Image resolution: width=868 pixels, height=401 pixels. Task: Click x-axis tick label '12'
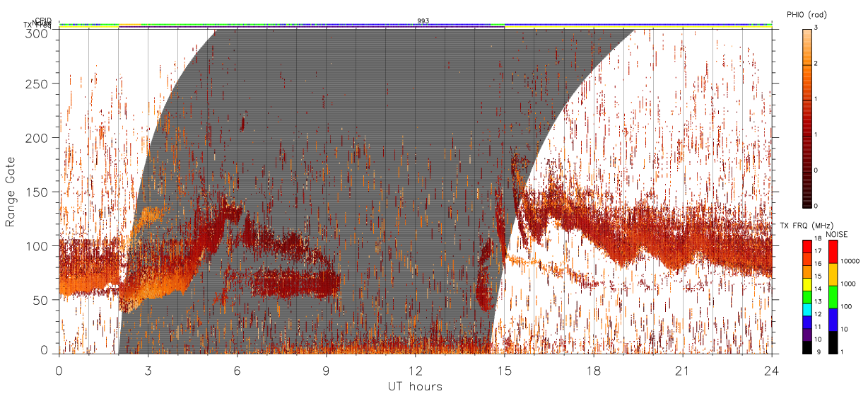416,370
